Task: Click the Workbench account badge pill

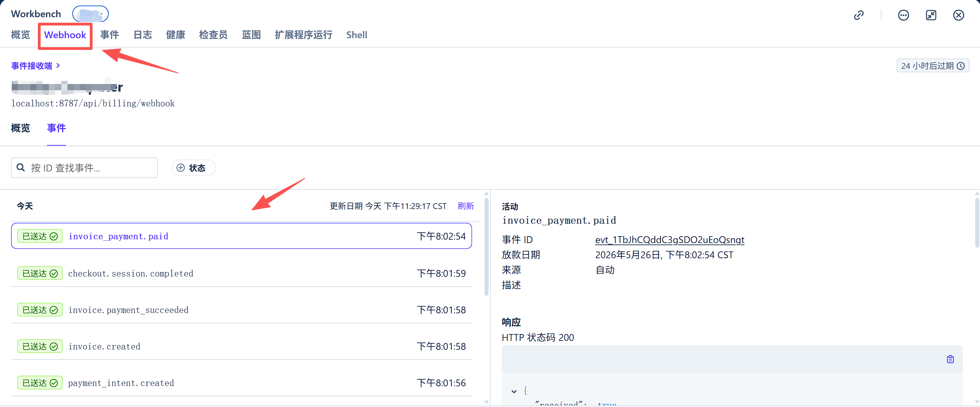Action: 90,14
